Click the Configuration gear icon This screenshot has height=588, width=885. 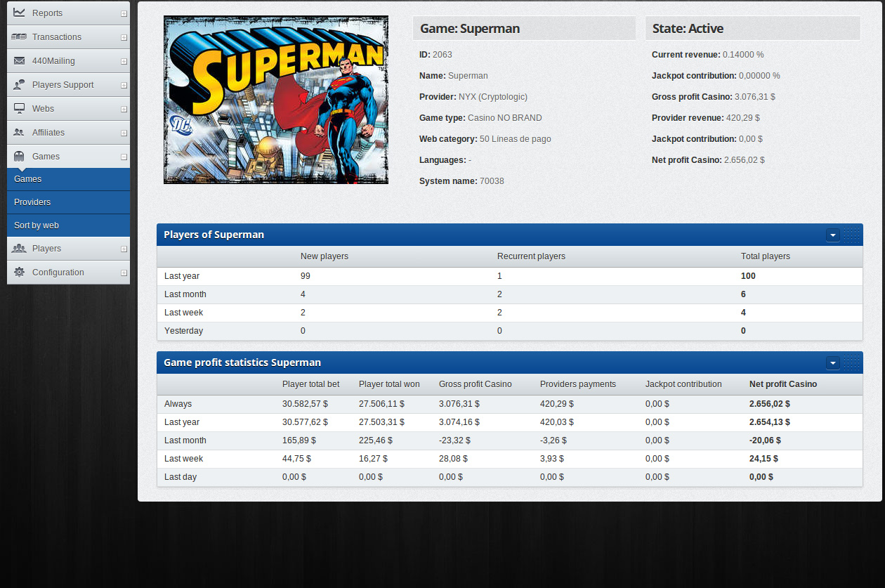click(x=19, y=272)
